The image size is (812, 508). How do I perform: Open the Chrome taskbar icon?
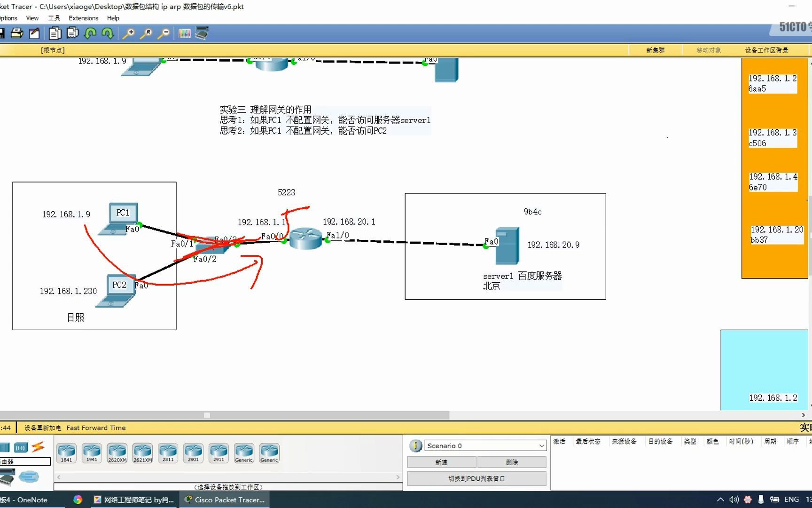tap(78, 500)
